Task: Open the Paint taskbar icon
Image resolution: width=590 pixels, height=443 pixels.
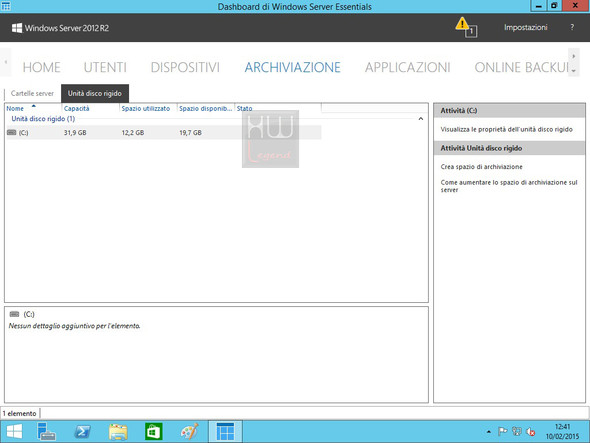Action: click(189, 431)
